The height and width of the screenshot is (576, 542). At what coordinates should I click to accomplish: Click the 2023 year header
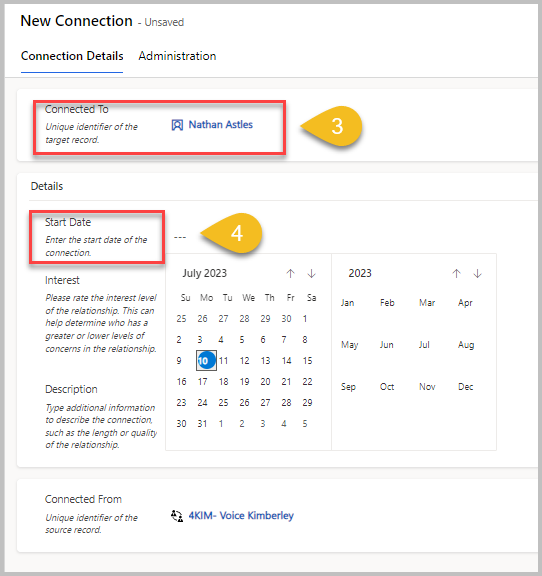click(360, 273)
